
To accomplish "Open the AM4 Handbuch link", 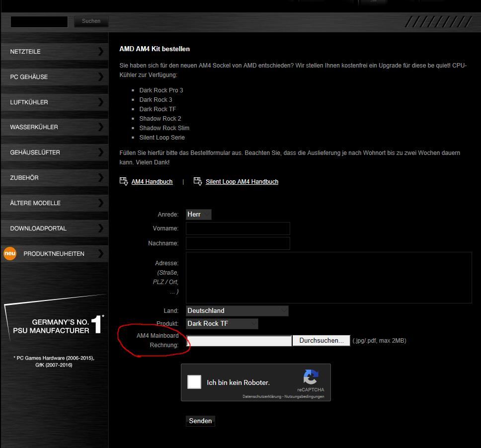I will (x=152, y=181).
